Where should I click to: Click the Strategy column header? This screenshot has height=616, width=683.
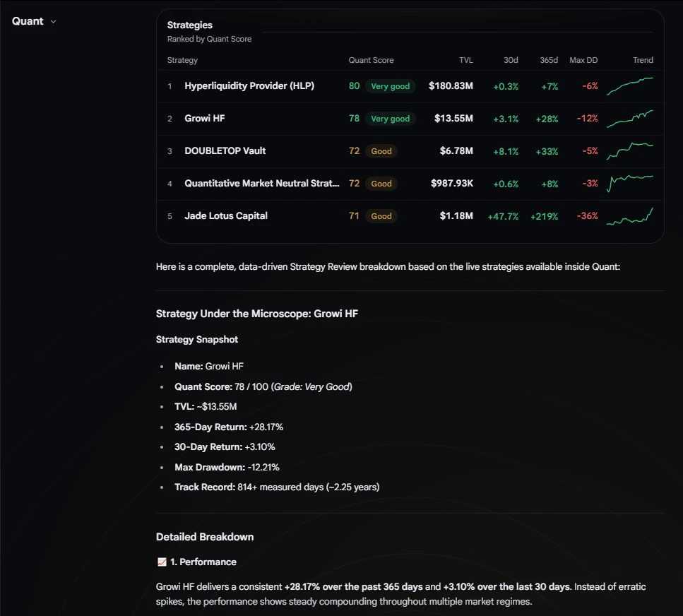(182, 60)
